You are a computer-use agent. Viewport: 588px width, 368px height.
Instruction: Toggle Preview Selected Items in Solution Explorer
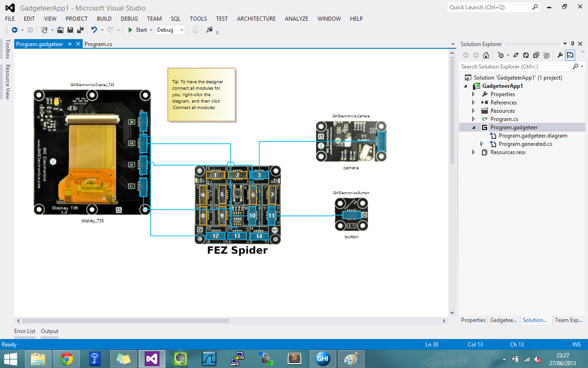[546, 55]
